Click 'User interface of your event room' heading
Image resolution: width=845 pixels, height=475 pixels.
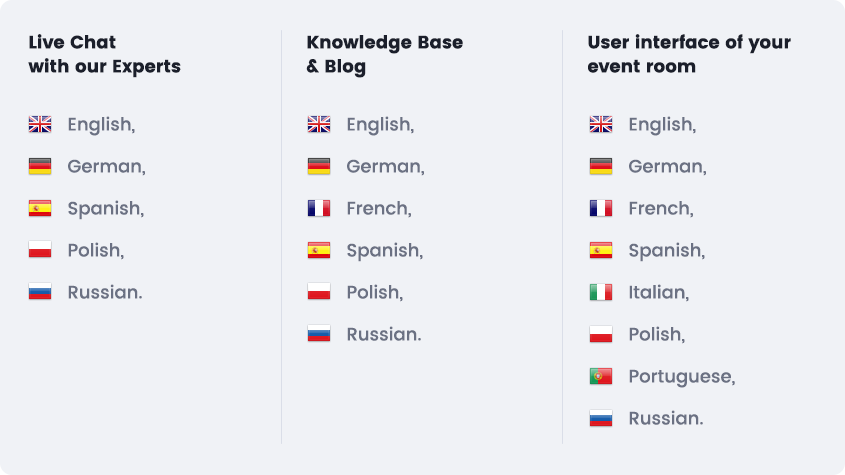pyautogui.click(x=689, y=54)
